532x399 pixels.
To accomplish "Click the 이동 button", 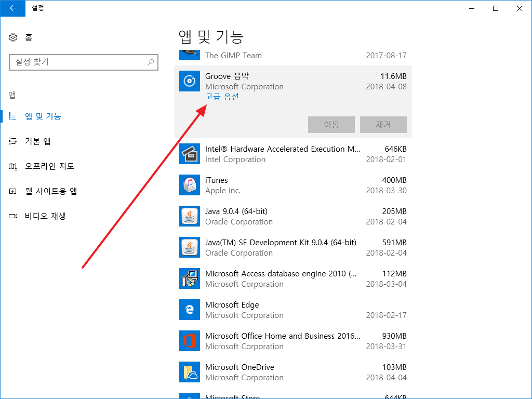I will (331, 125).
